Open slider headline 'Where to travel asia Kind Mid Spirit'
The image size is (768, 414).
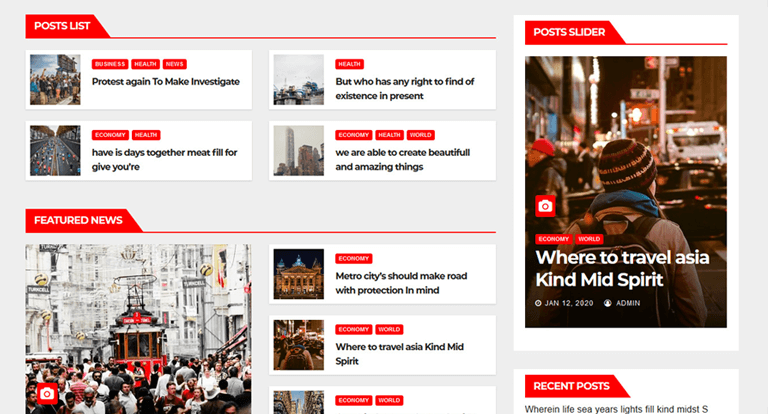(x=622, y=268)
